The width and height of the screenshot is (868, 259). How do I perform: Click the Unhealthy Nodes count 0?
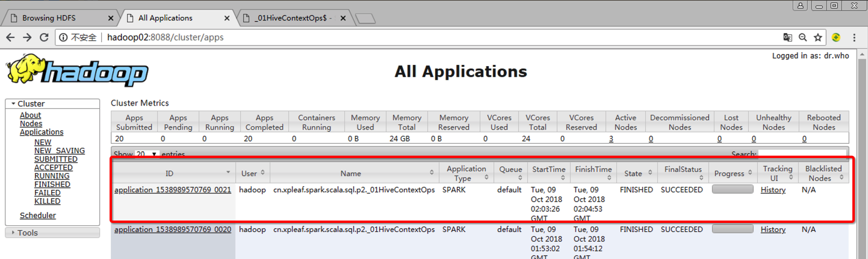coord(754,139)
